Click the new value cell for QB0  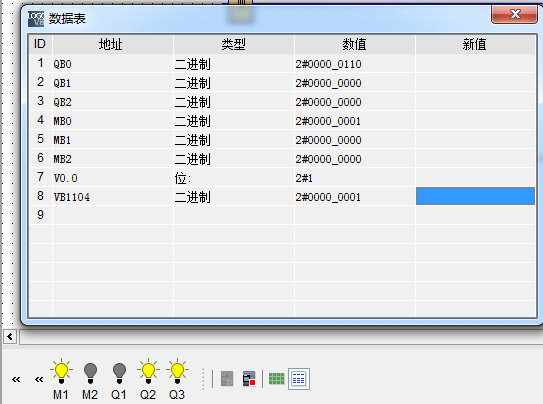[x=475, y=64]
